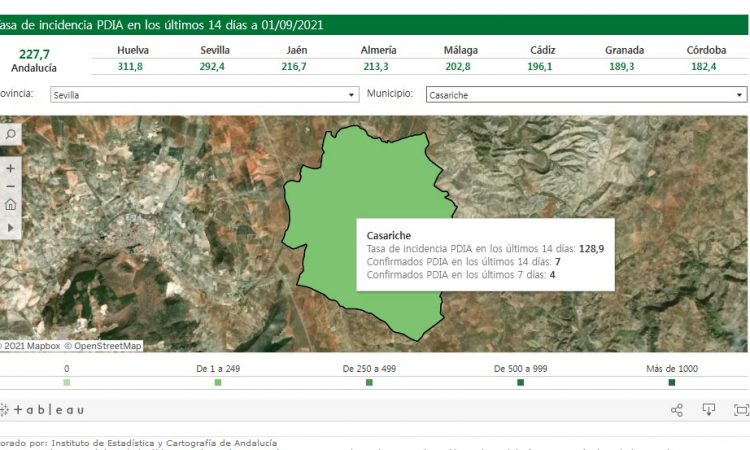Click the Tableau share icon
750x450 pixels.
coord(677,410)
